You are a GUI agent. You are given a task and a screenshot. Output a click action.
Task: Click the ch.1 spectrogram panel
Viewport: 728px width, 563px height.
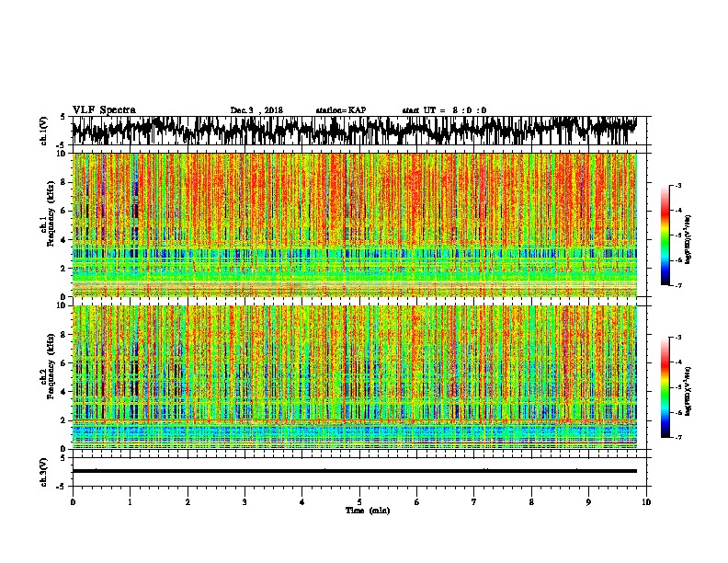coord(355,224)
